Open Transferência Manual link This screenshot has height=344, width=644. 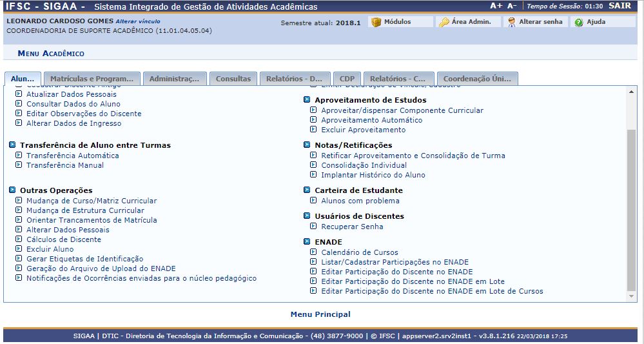click(x=64, y=165)
